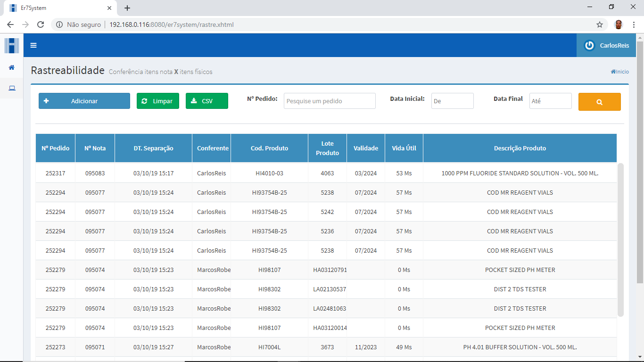View site info 'Não seguro' indicator
This screenshot has width=644, height=362.
pyautogui.click(x=78, y=25)
